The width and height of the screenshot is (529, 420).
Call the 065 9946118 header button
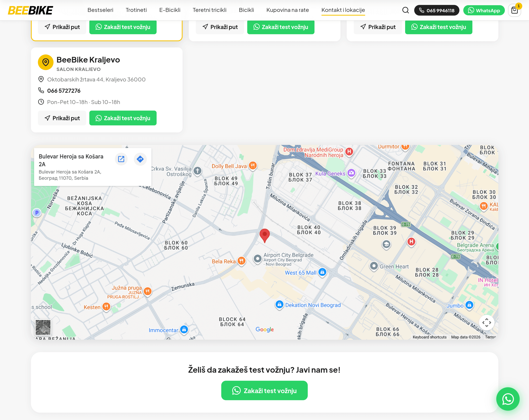(x=436, y=10)
